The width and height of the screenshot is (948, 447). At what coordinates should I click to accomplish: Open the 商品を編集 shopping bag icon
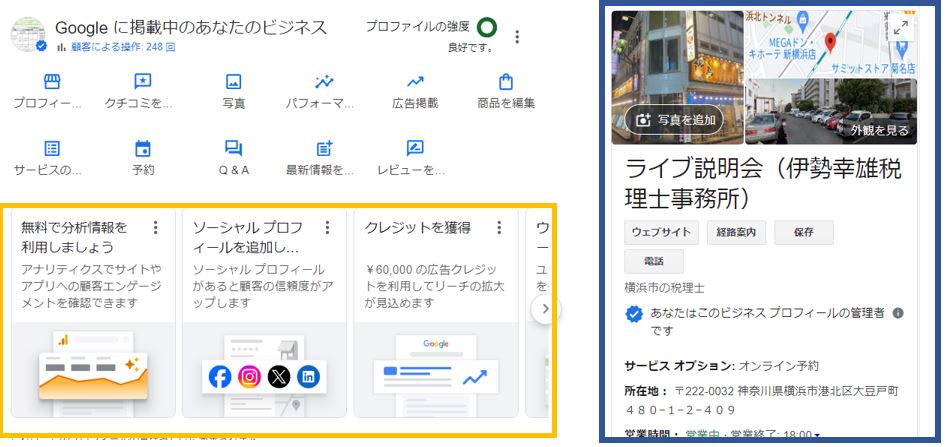506,82
